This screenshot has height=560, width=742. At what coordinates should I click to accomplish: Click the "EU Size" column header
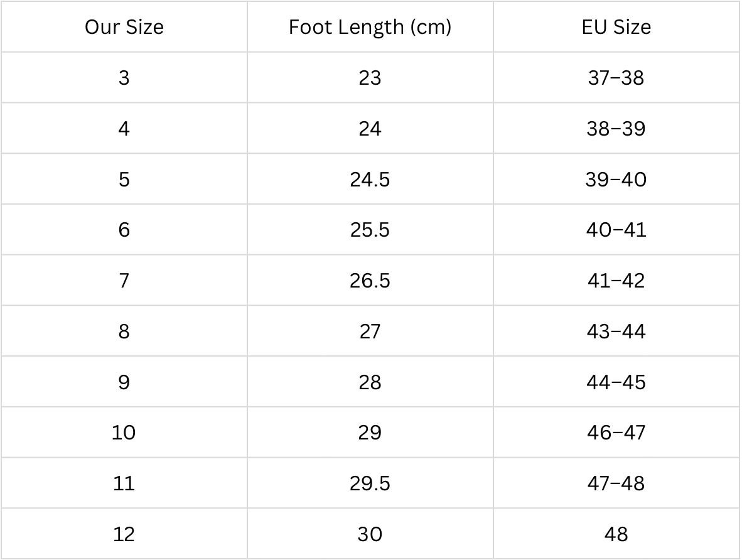pos(616,27)
